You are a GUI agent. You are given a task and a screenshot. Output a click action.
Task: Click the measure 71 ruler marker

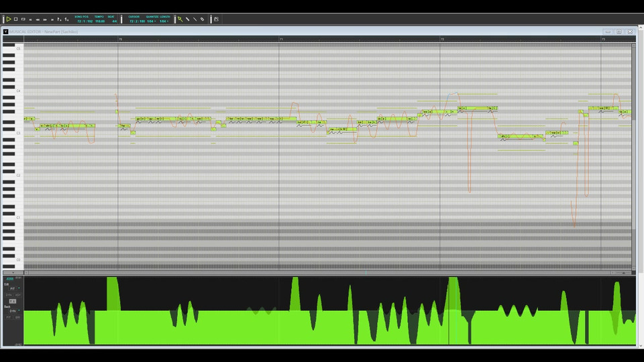click(x=281, y=40)
